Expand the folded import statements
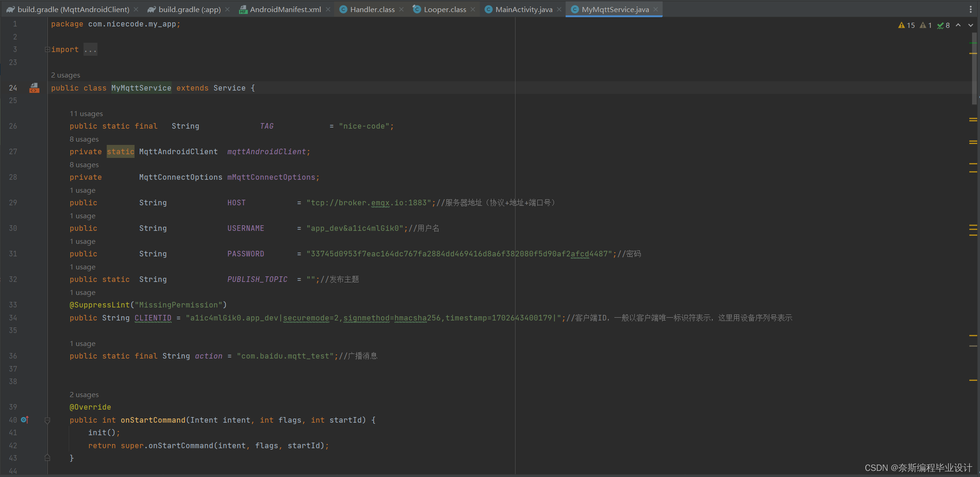The height and width of the screenshot is (477, 980). point(47,50)
